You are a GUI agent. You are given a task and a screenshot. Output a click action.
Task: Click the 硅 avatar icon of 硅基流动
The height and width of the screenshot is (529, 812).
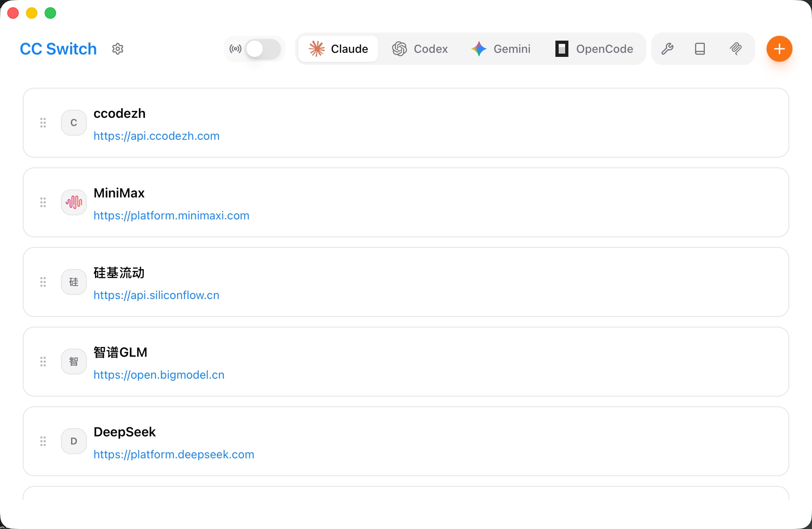74,282
